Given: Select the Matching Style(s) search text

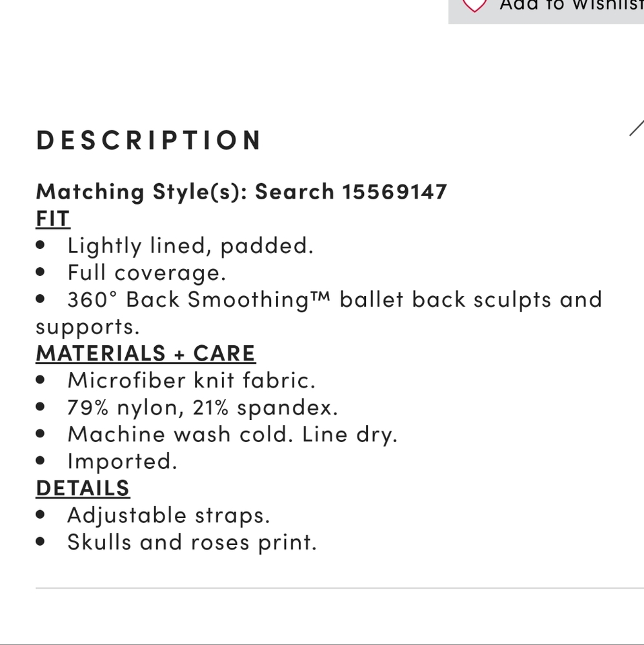Looking at the screenshot, I should pos(241,192).
